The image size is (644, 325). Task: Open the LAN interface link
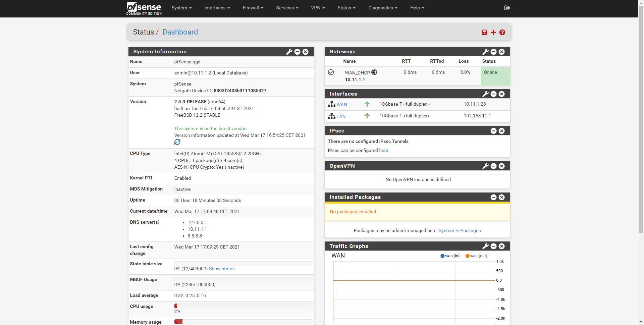pyautogui.click(x=341, y=116)
